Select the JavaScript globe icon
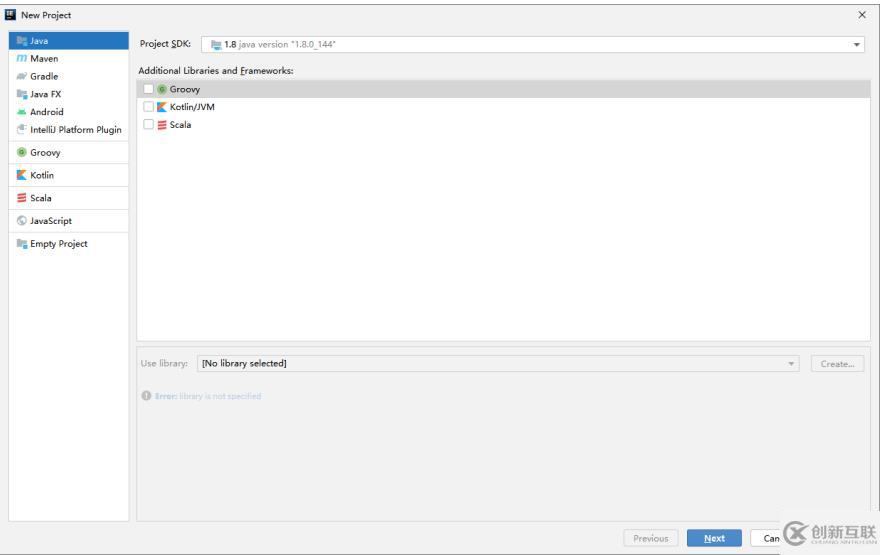 (22, 221)
